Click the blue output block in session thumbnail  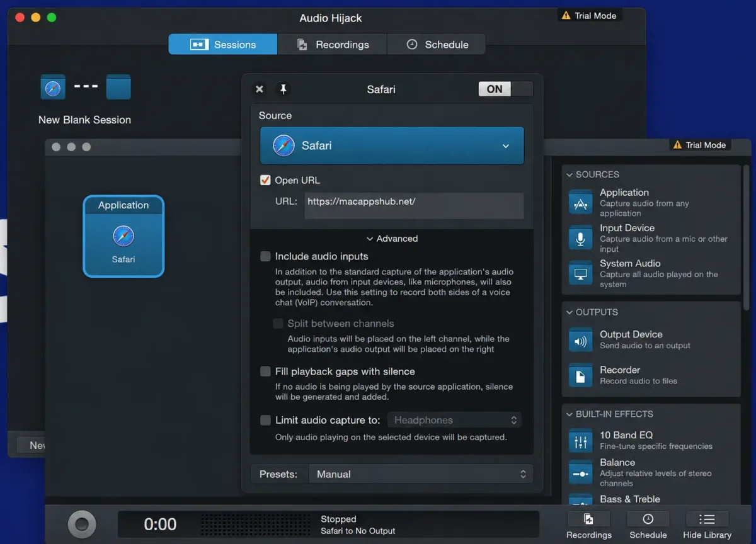[118, 87]
